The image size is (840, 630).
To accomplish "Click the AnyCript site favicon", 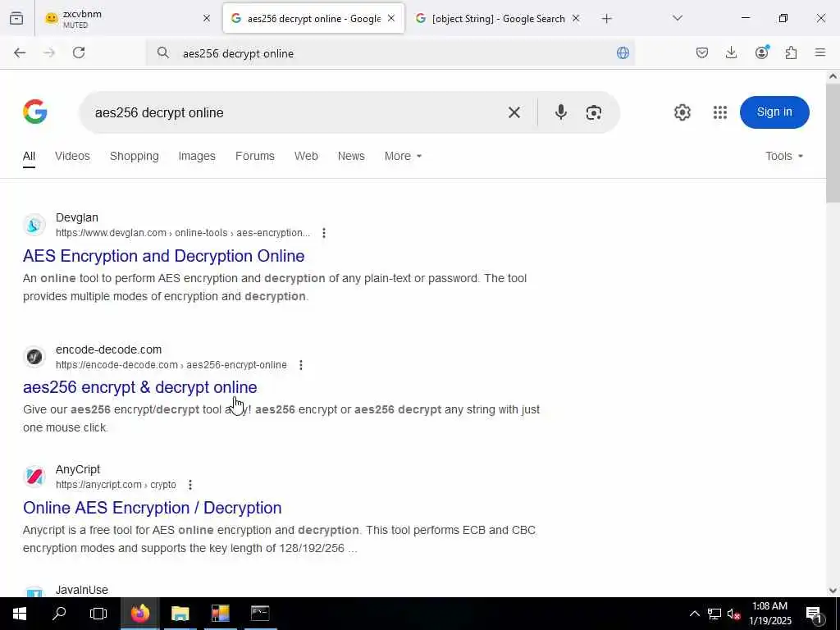I will click(x=34, y=477).
